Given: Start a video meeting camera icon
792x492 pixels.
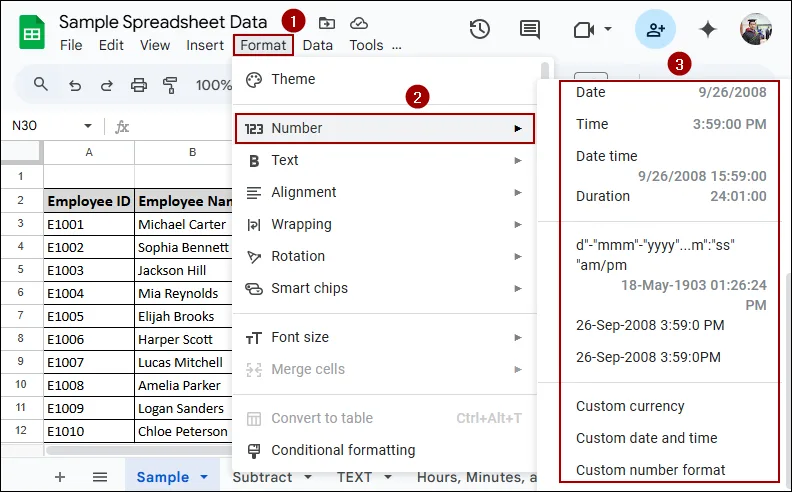Looking at the screenshot, I should [x=584, y=30].
